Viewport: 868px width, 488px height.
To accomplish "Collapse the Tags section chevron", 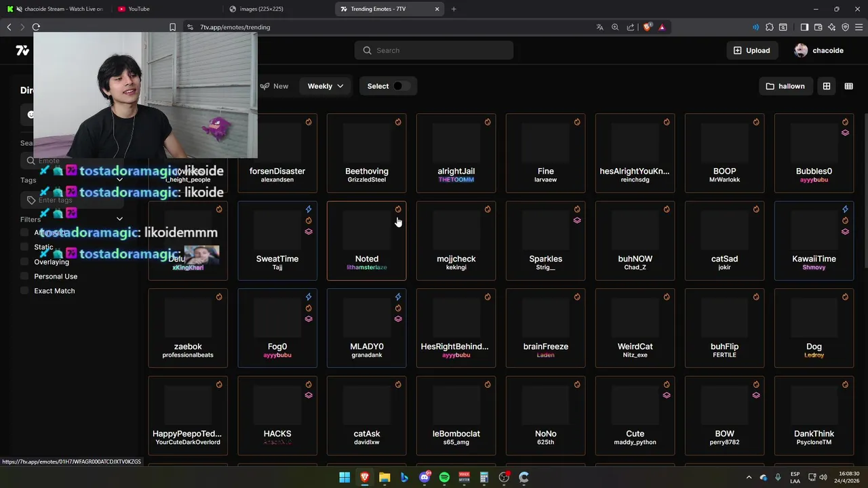I will (x=119, y=180).
